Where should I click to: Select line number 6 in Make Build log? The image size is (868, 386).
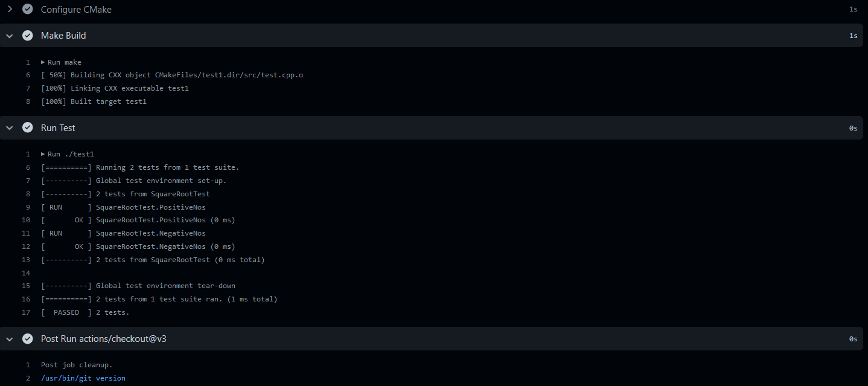click(x=28, y=74)
